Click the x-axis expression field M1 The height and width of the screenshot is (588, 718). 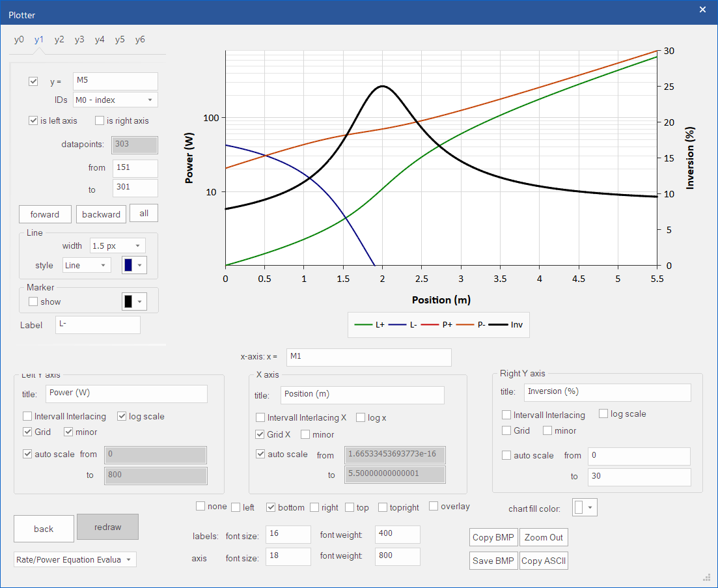[x=368, y=357]
